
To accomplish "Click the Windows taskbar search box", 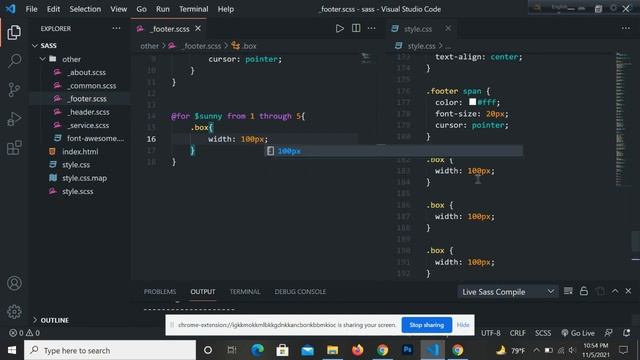I will click(x=110, y=350).
